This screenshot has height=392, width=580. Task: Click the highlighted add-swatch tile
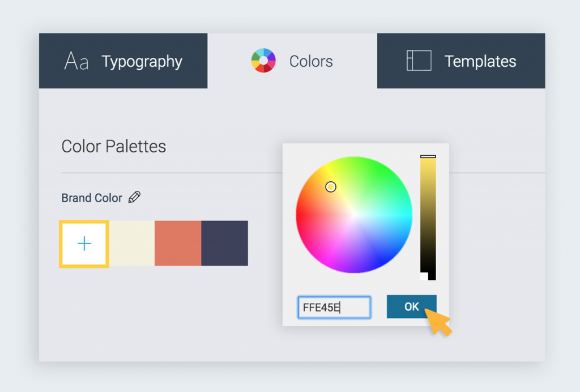[84, 242]
